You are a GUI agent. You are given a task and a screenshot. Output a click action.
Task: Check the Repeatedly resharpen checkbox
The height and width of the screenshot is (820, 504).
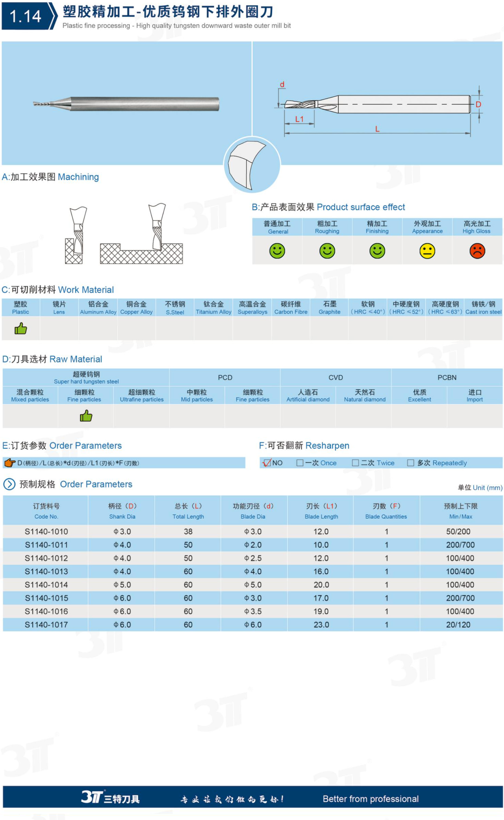coord(411,463)
